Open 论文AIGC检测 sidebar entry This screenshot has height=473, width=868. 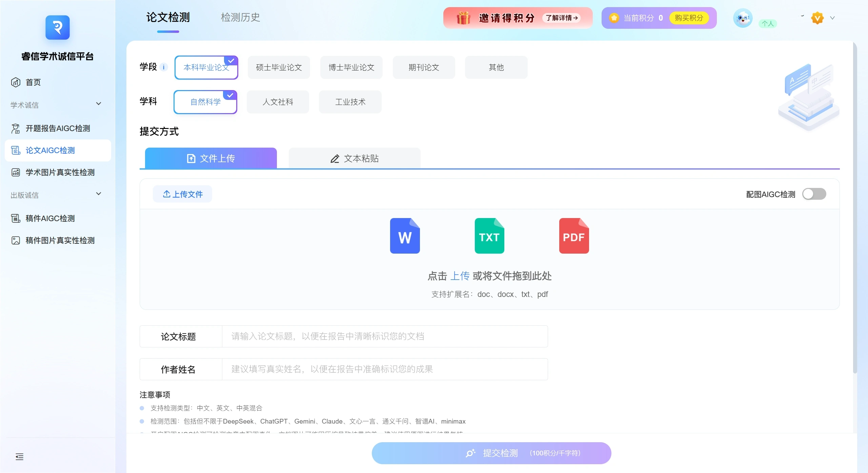50,150
